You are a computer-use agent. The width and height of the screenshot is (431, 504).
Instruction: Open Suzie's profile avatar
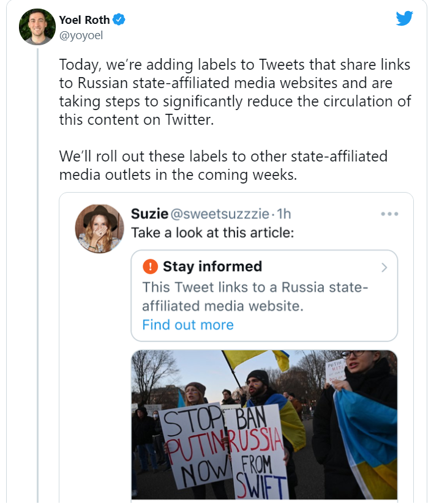(100, 229)
